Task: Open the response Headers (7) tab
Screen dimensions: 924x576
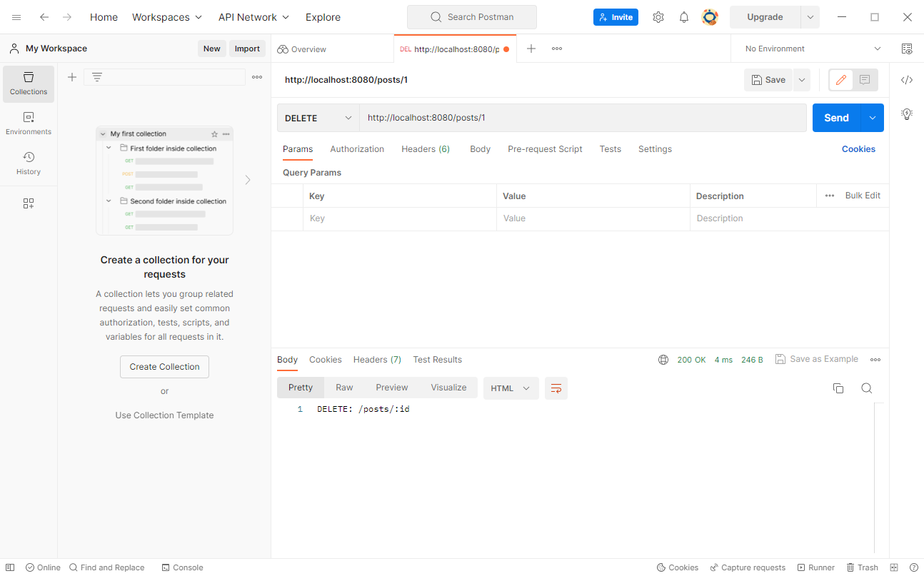Action: (x=377, y=360)
